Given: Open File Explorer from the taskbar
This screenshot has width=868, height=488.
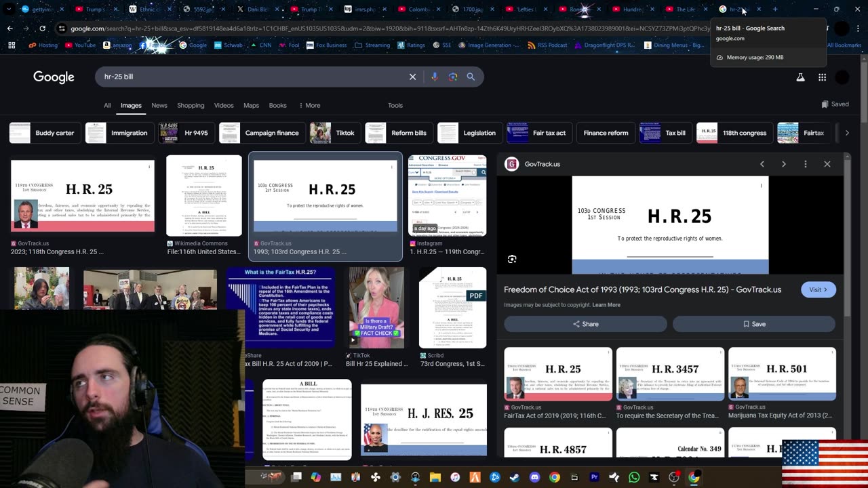Looking at the screenshot, I should [435, 477].
